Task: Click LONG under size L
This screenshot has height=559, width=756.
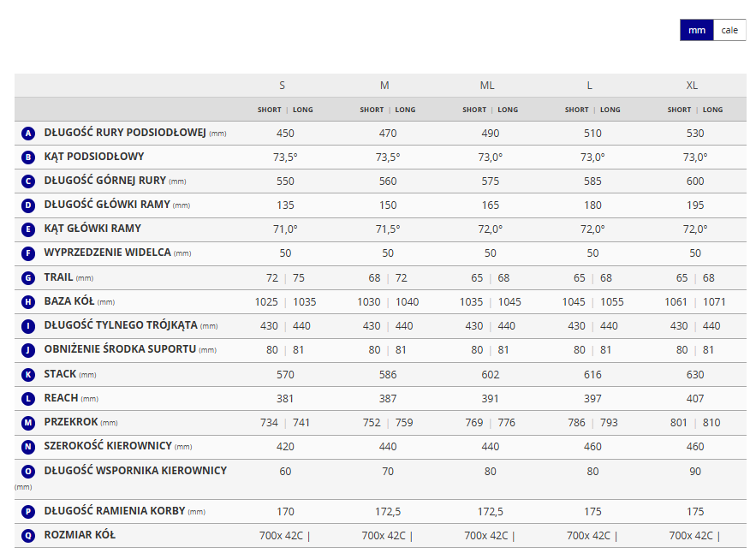Action: tap(610, 110)
